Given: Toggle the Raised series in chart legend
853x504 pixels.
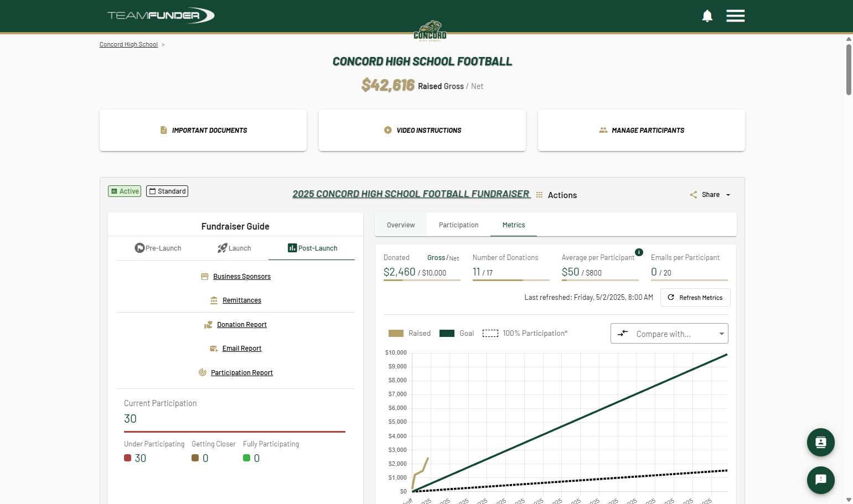Looking at the screenshot, I should (410, 334).
